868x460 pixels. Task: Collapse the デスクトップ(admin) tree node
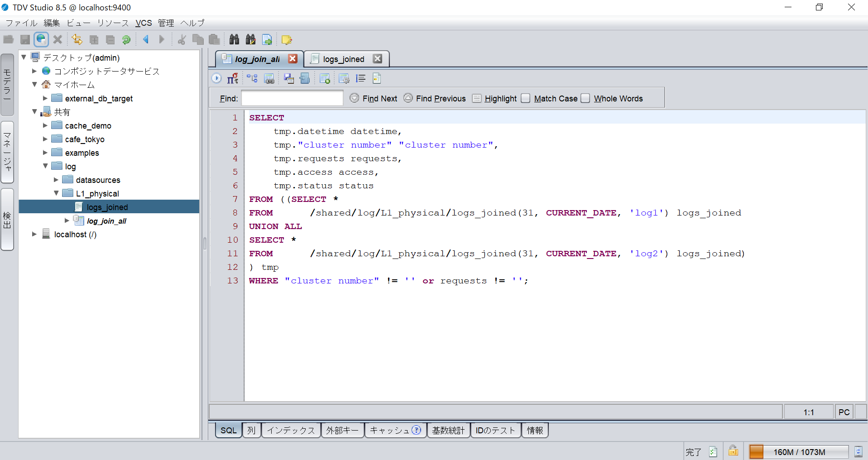click(x=24, y=57)
